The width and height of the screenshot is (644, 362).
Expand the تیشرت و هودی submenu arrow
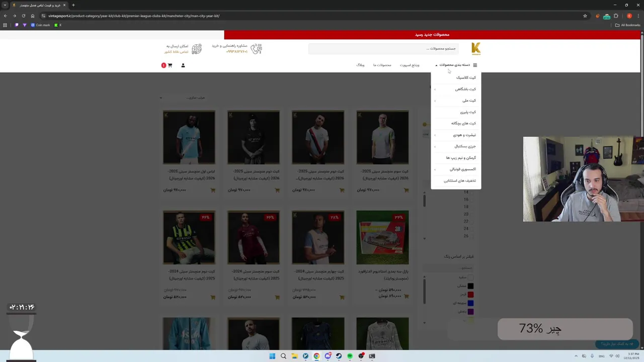coord(435,135)
